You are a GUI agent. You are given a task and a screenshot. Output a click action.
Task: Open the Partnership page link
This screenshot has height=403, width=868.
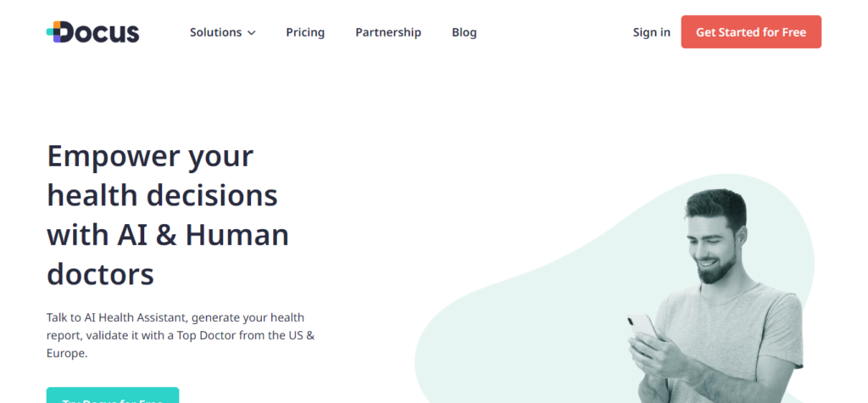[388, 32]
